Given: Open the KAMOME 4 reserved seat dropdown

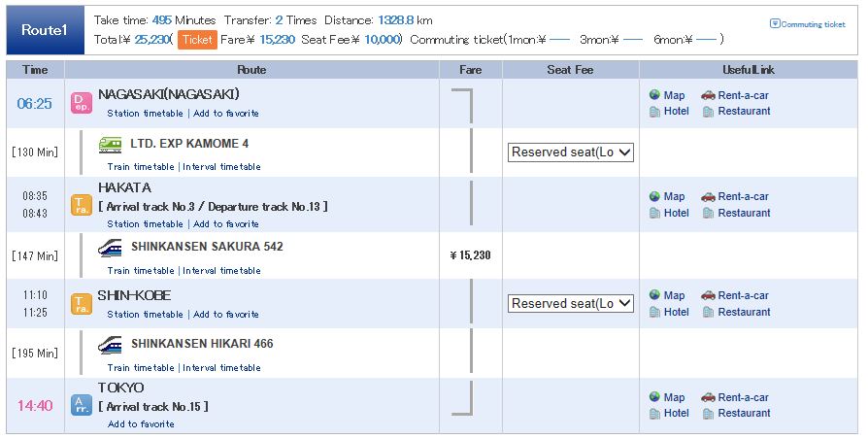Looking at the screenshot, I should click(x=570, y=152).
